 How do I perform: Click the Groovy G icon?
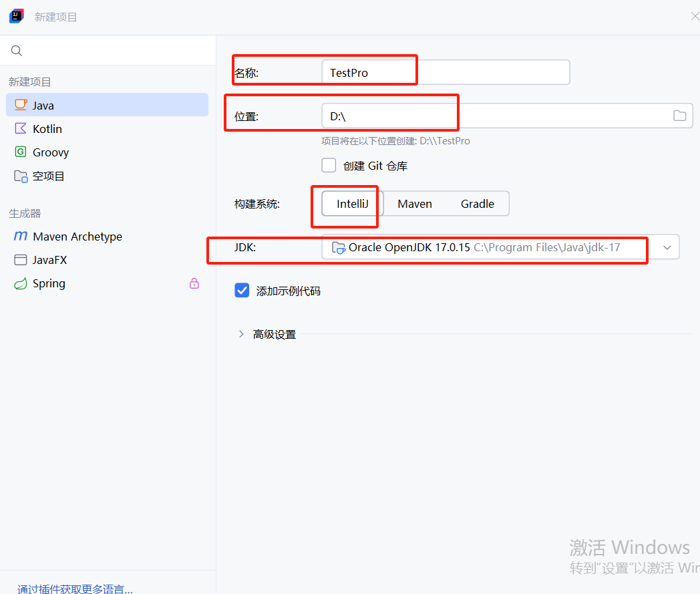[x=21, y=152]
